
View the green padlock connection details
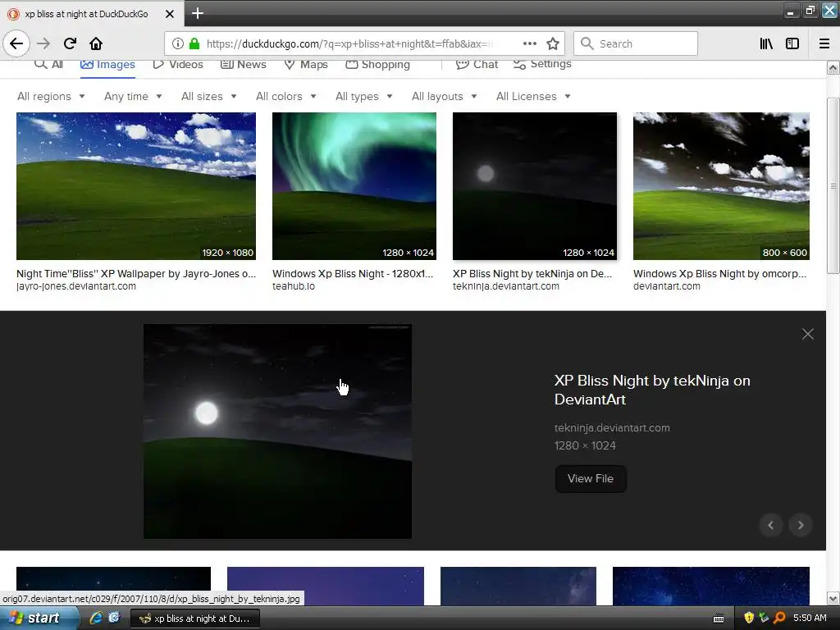(194, 43)
